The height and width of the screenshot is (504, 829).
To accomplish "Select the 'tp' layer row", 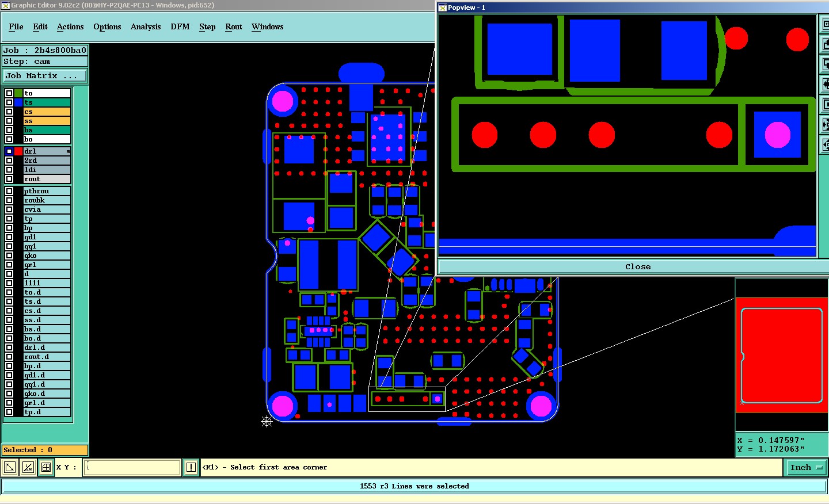I will 47,219.
